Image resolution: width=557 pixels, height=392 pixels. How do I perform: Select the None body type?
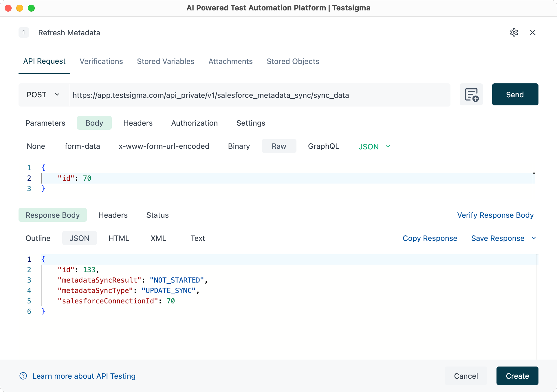click(36, 146)
